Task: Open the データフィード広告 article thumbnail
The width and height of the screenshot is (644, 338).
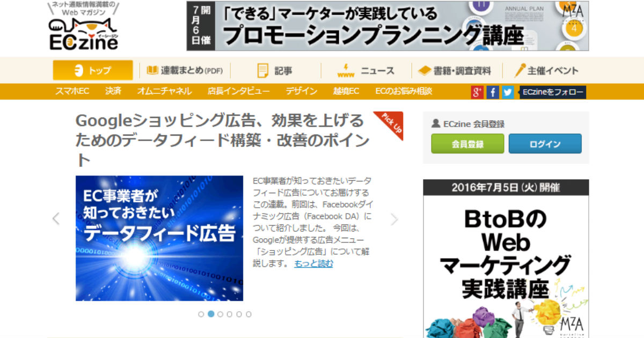Action: click(159, 238)
